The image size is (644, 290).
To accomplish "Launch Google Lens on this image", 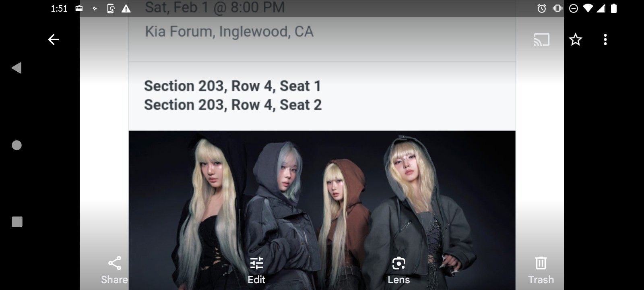I will 398,270.
